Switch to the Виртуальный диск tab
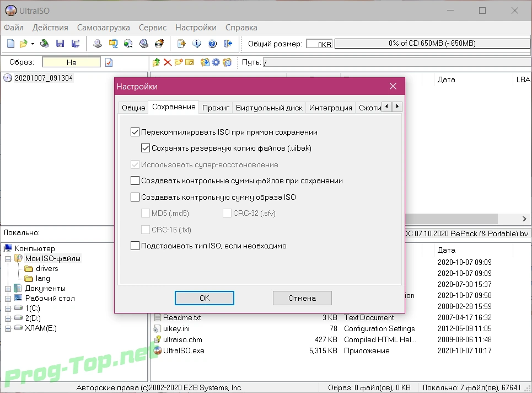 point(269,108)
